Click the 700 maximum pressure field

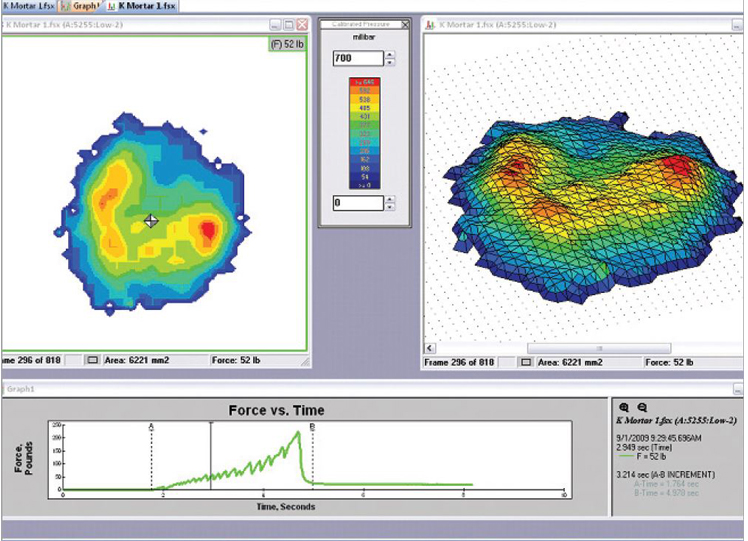(x=358, y=59)
